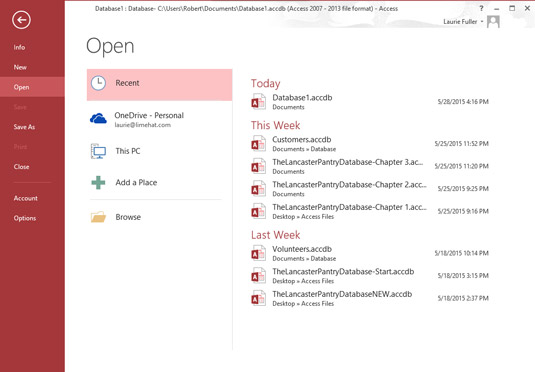
Task: Click the OneDrive cloud icon
Action: click(x=98, y=118)
